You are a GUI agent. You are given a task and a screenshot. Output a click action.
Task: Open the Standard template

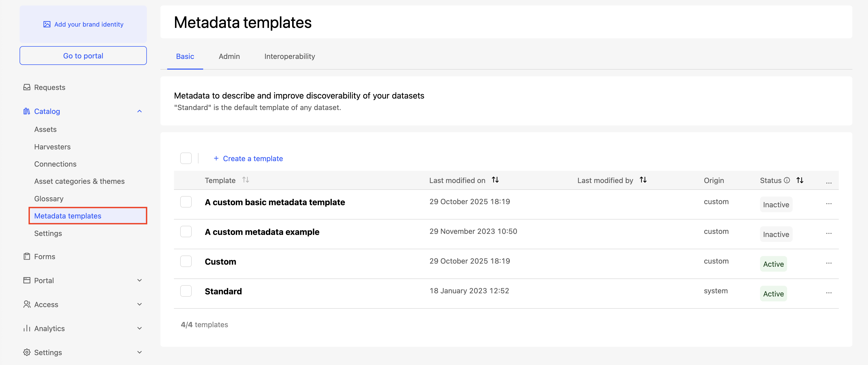point(223,291)
